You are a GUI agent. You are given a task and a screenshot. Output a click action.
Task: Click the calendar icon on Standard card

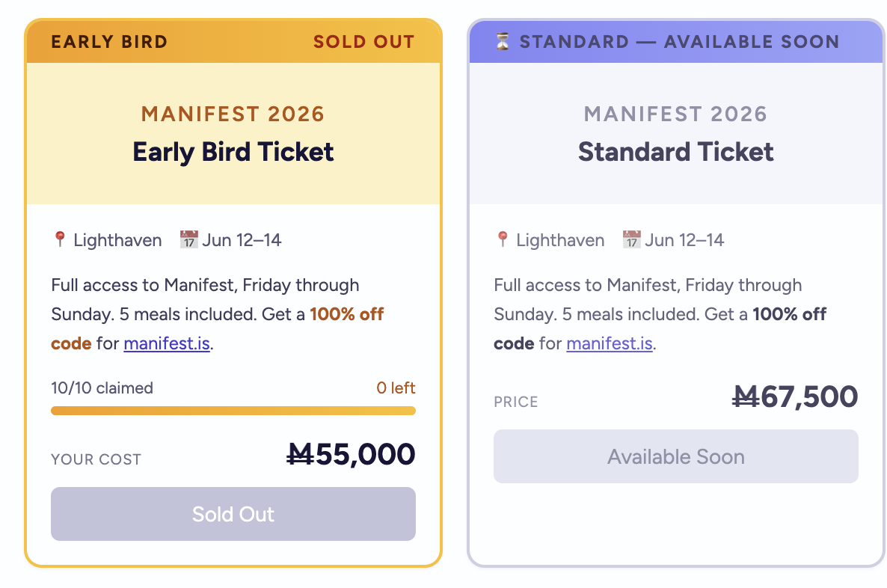pos(632,239)
